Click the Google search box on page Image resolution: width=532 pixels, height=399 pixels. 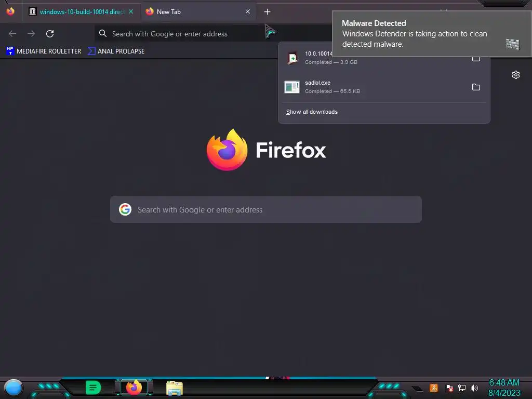(x=266, y=209)
